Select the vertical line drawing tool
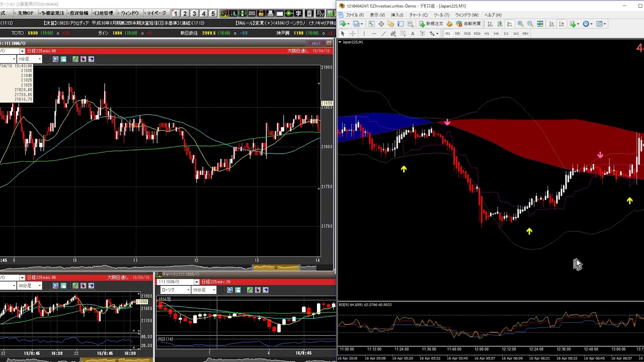The width and height of the screenshot is (644, 362). (364, 34)
